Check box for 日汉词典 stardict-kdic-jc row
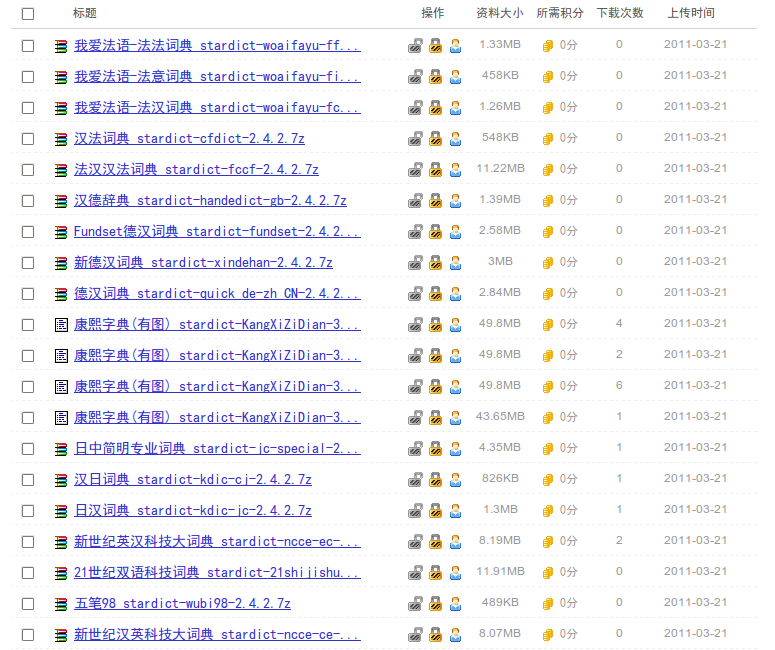The width and height of the screenshot is (775, 650). pyautogui.click(x=28, y=511)
